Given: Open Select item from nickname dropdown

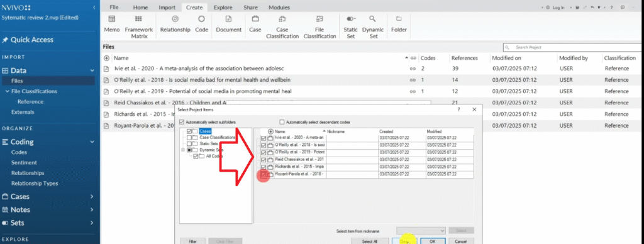Looking at the screenshot, I should [x=421, y=231].
